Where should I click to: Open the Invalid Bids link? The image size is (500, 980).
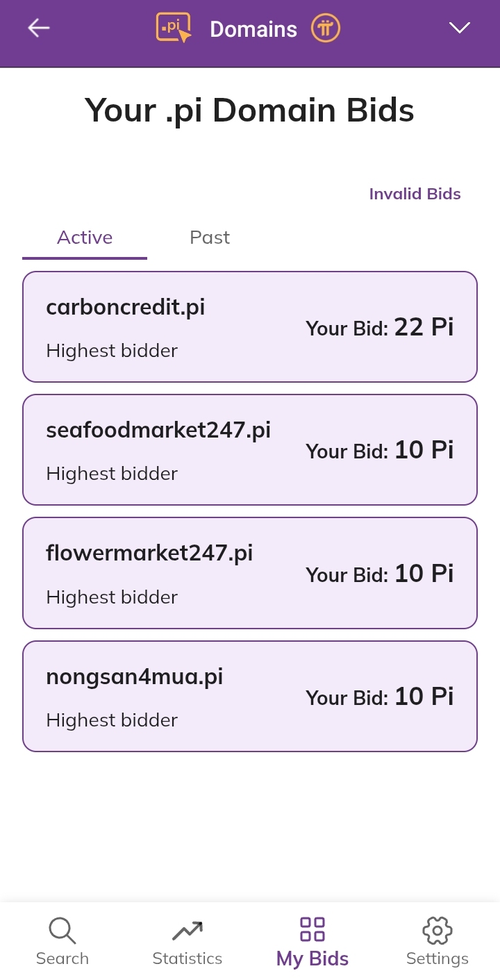coord(415,194)
